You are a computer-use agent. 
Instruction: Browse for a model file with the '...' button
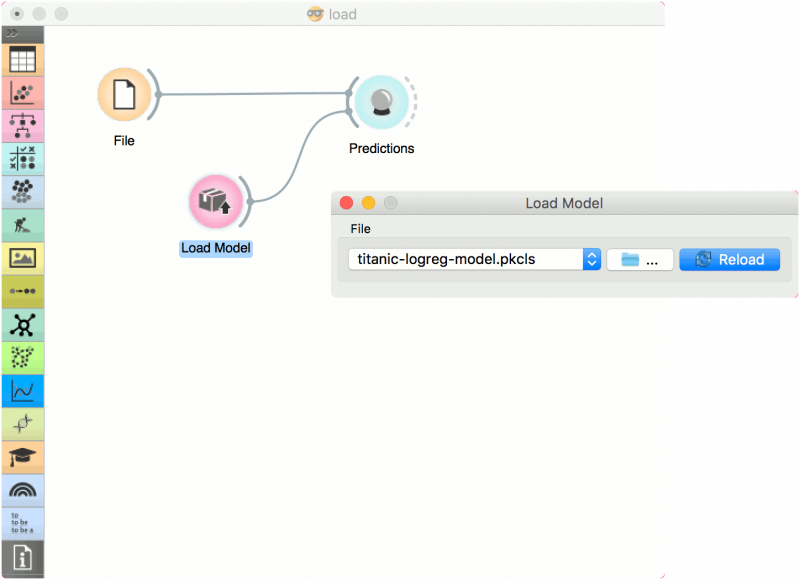(x=640, y=259)
